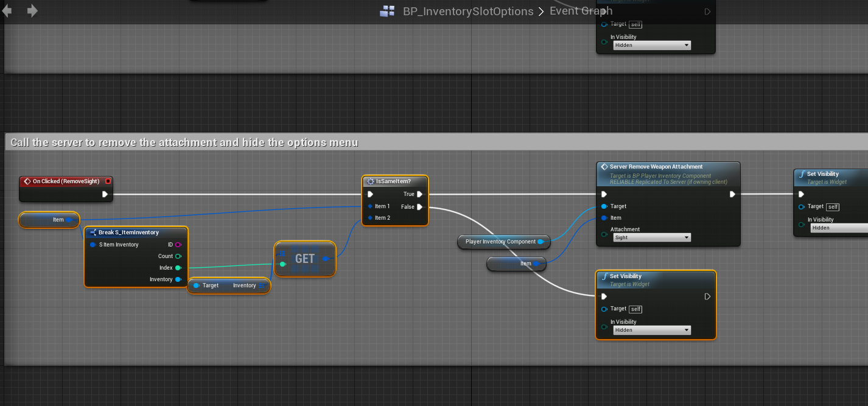Screen dimensions: 868x406
Task: Click the ID output pin on Break S_ItemInventory
Action: click(x=178, y=245)
